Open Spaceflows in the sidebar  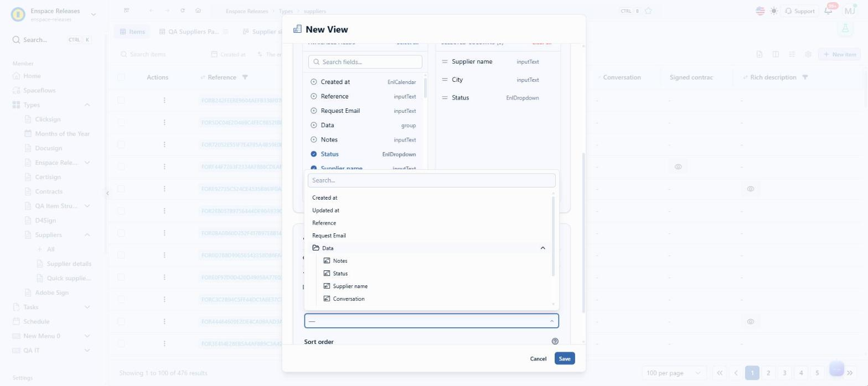click(x=39, y=90)
